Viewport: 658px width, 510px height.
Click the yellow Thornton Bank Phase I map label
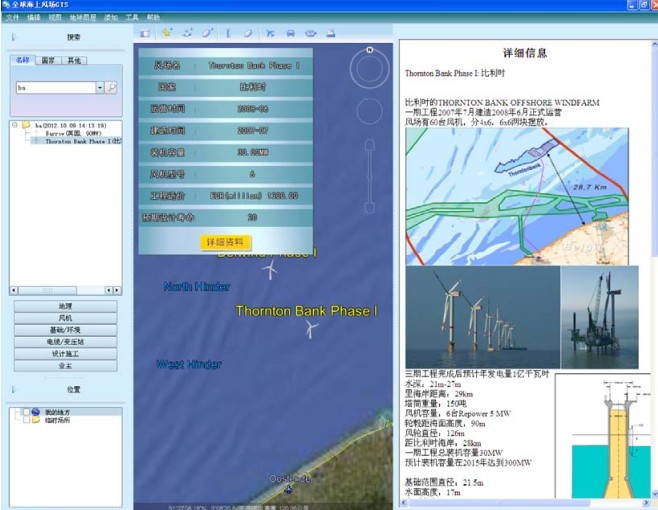pos(306,311)
